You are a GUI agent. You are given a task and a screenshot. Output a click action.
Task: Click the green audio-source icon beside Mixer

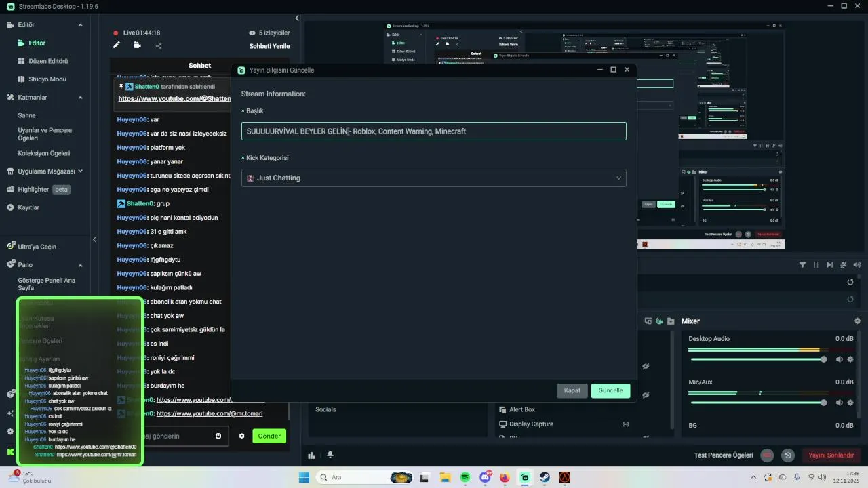point(659,321)
